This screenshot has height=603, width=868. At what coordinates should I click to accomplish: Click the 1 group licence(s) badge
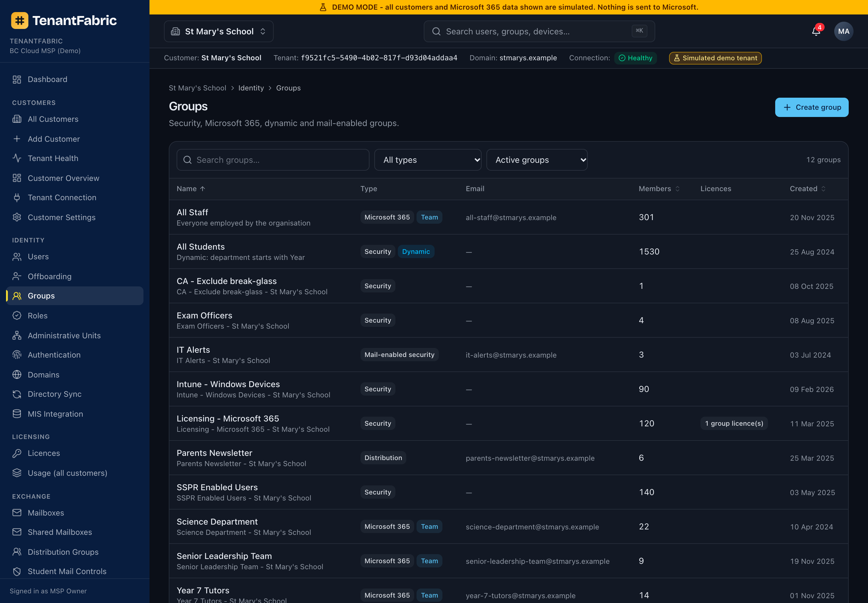point(734,424)
